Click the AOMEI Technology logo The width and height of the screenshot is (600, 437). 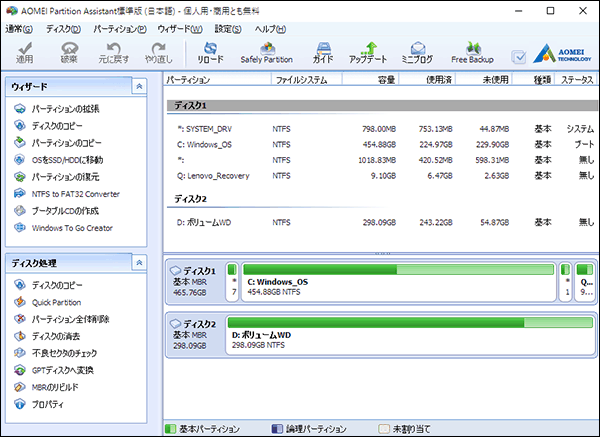tap(562, 54)
